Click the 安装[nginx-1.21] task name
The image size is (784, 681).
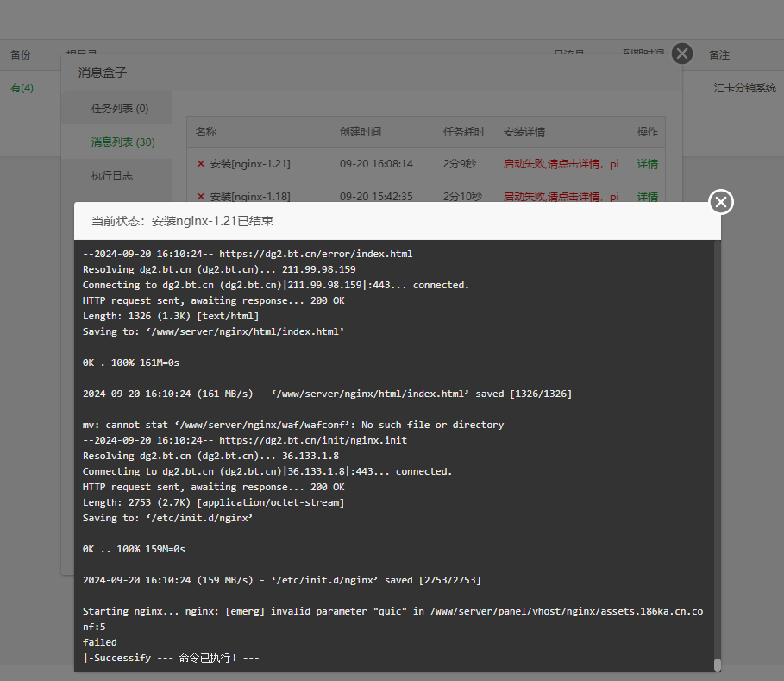click(x=250, y=164)
